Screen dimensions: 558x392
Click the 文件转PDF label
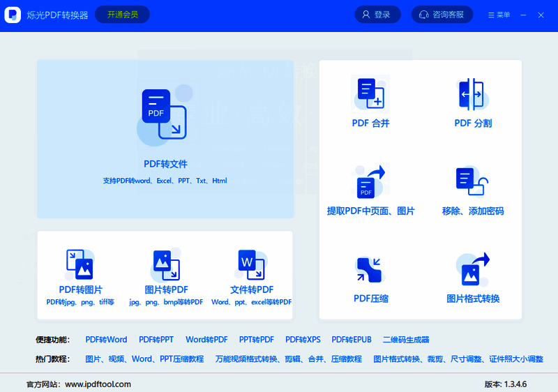[x=252, y=289]
